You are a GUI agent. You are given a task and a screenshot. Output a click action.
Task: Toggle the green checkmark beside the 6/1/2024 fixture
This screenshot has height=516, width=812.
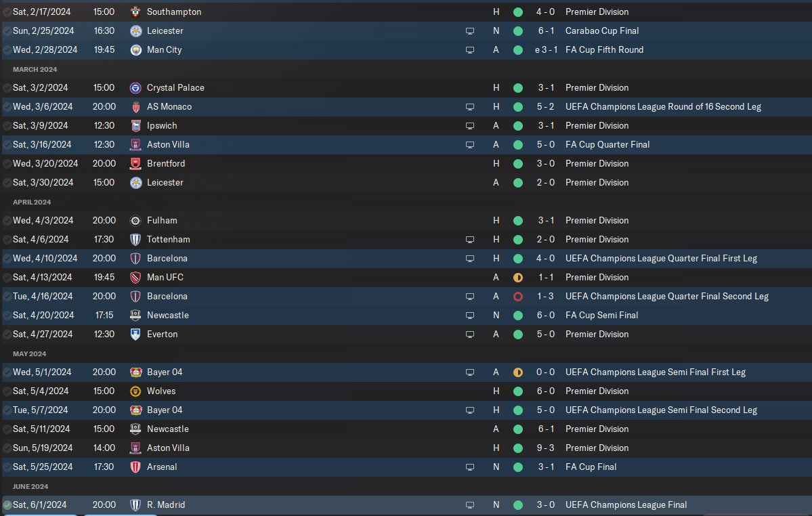pos(7,504)
